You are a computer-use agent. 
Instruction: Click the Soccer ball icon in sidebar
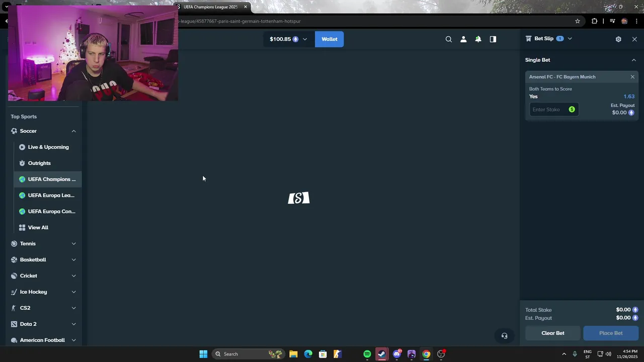pyautogui.click(x=14, y=131)
